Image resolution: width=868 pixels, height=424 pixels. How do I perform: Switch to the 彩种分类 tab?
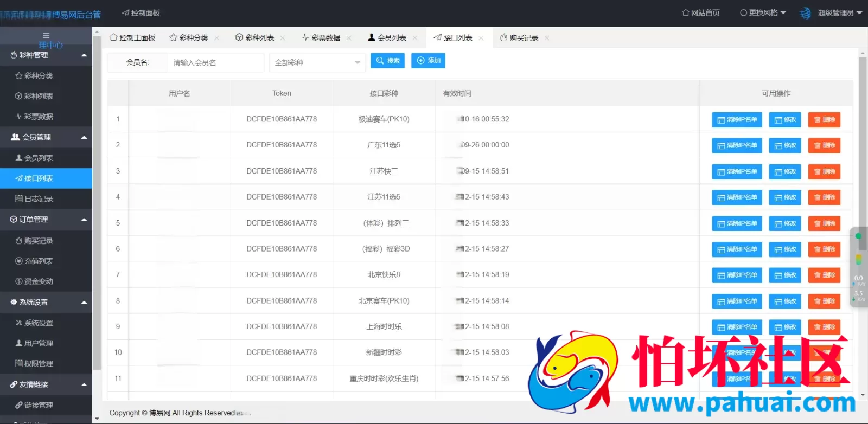click(x=189, y=37)
